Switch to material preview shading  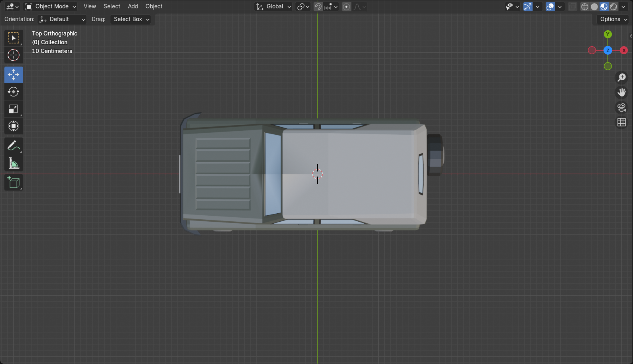pyautogui.click(x=604, y=7)
